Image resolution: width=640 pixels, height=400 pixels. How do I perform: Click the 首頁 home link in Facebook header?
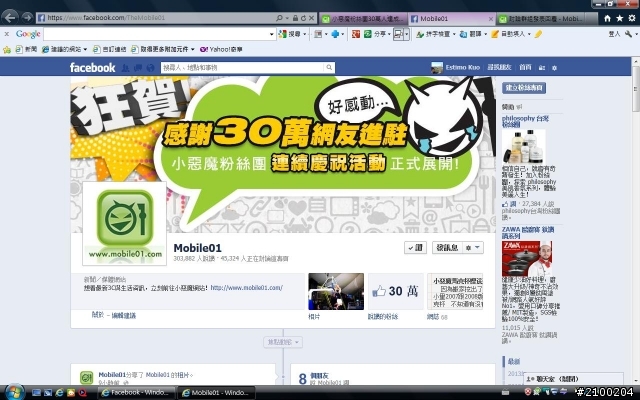point(525,67)
